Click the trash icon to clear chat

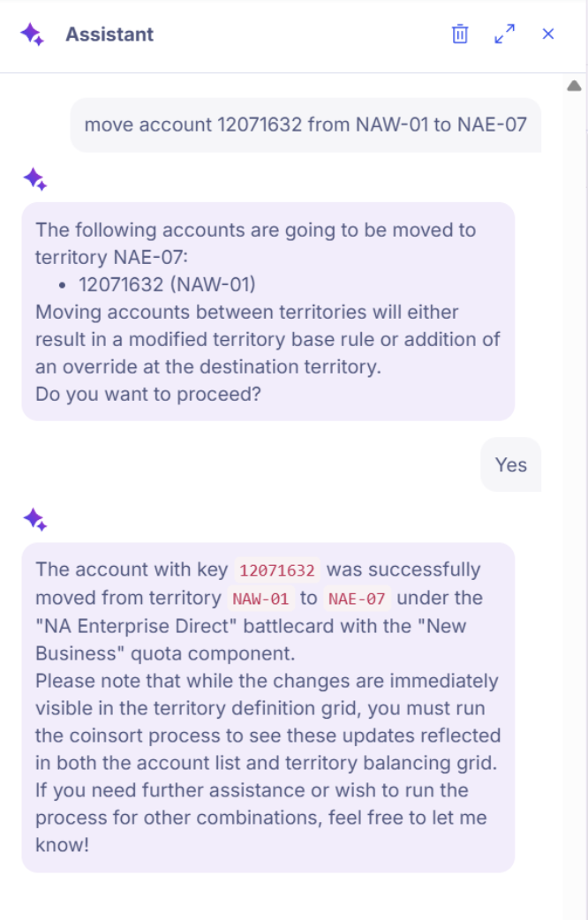[460, 34]
